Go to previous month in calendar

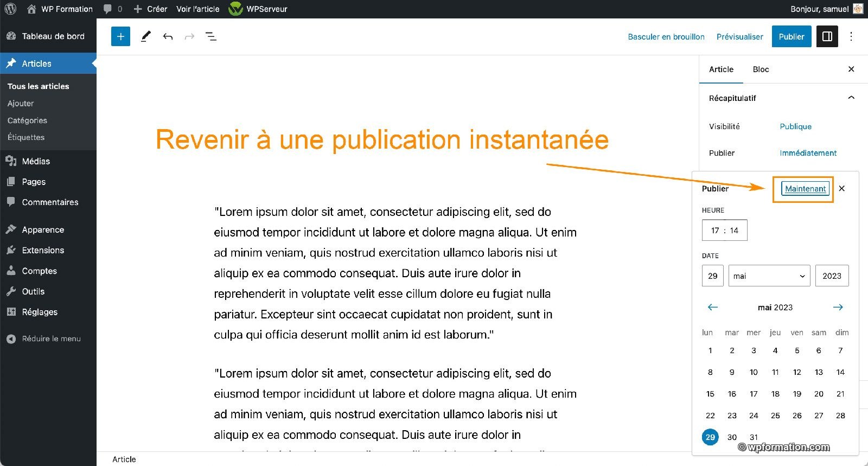713,307
